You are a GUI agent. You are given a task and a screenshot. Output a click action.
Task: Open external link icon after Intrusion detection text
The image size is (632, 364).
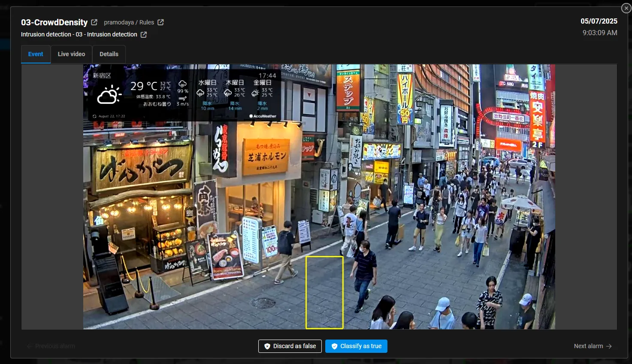(x=144, y=35)
